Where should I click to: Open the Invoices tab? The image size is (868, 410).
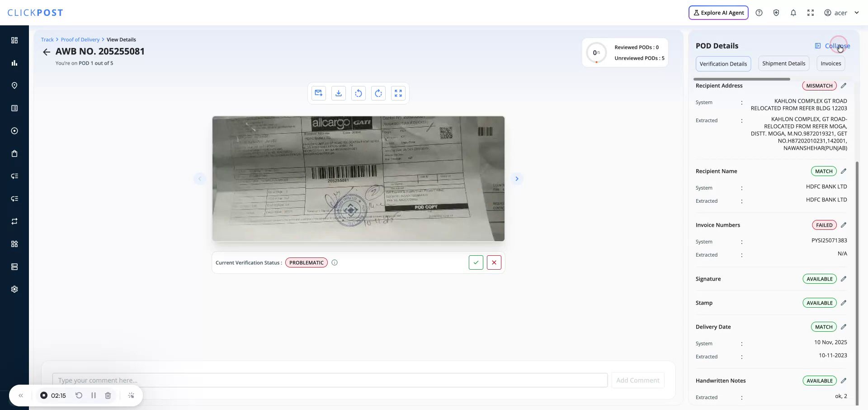[x=830, y=63]
